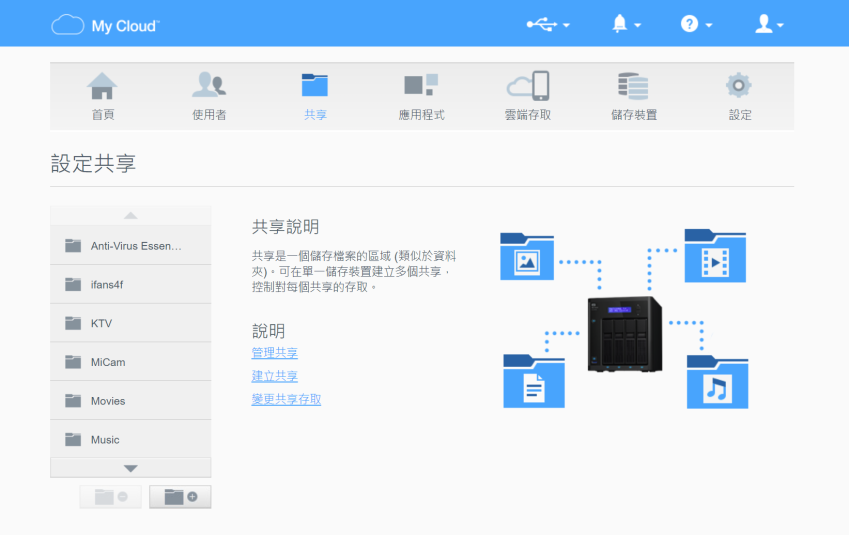
Task: Click folder icon beside KTV
Action: (x=73, y=323)
